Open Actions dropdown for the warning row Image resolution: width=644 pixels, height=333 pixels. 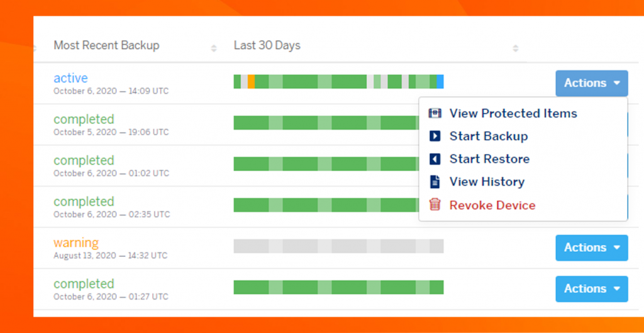[x=591, y=247]
